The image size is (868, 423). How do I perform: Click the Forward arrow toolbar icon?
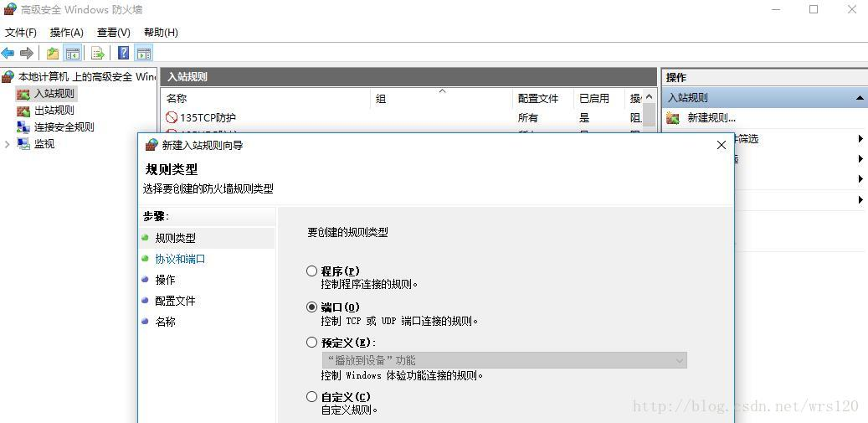(27, 53)
